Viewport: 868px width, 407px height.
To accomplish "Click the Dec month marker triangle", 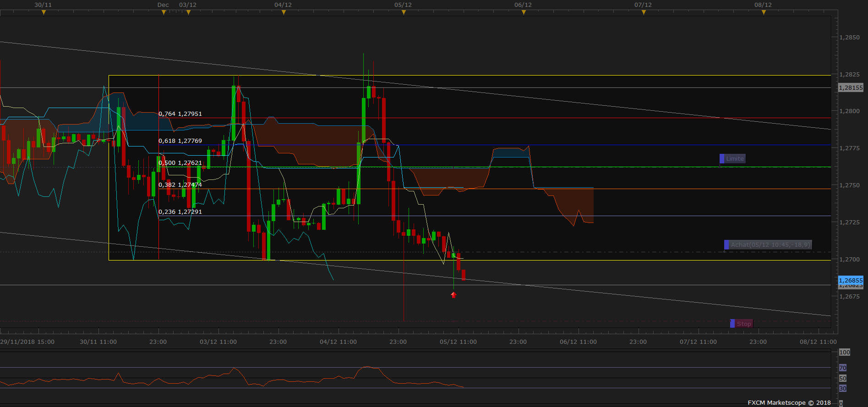I will click(164, 12).
